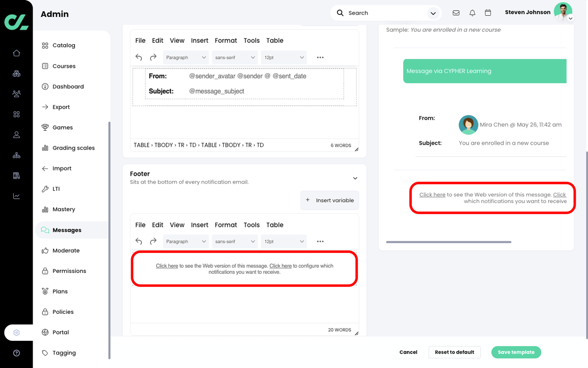The width and height of the screenshot is (588, 368).
Task: Open the Insert menu in header editor
Action: [200, 40]
